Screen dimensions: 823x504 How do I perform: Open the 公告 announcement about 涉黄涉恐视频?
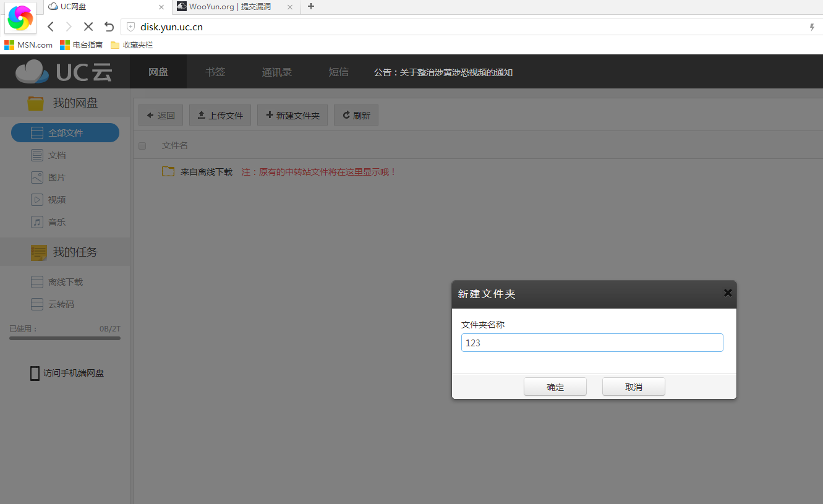[x=443, y=72]
